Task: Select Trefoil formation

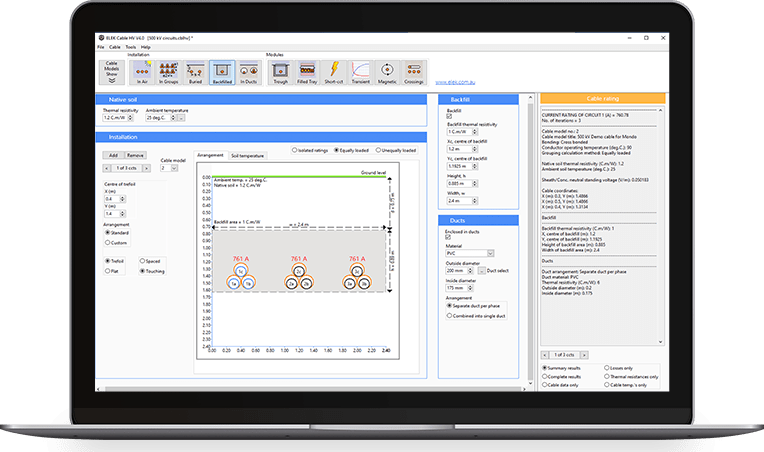Action: (115, 261)
